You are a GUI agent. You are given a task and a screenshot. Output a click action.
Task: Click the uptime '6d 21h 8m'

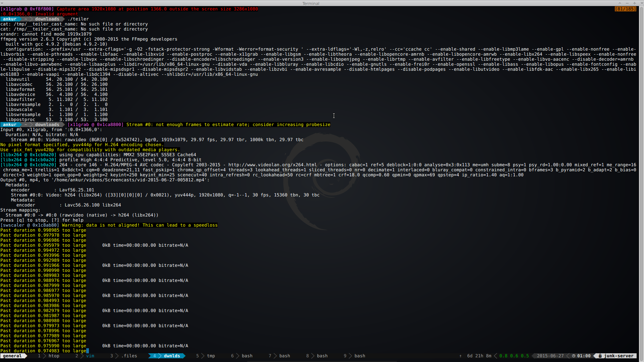tap(479, 356)
